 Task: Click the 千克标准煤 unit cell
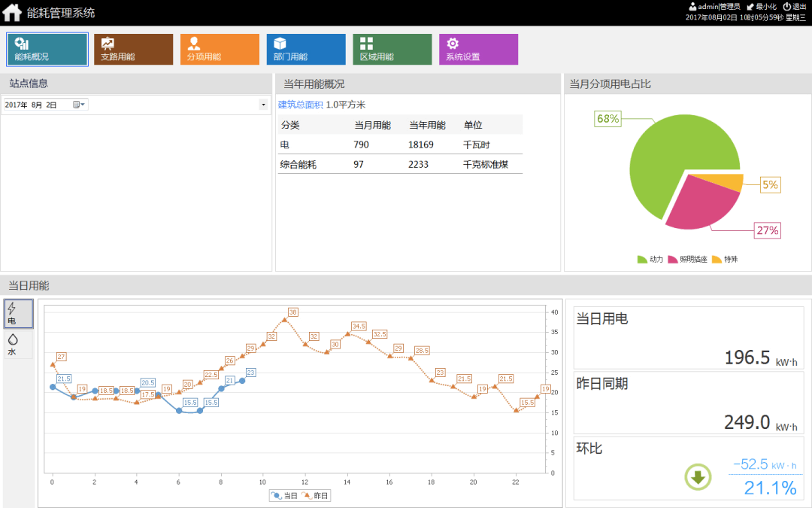click(485, 164)
